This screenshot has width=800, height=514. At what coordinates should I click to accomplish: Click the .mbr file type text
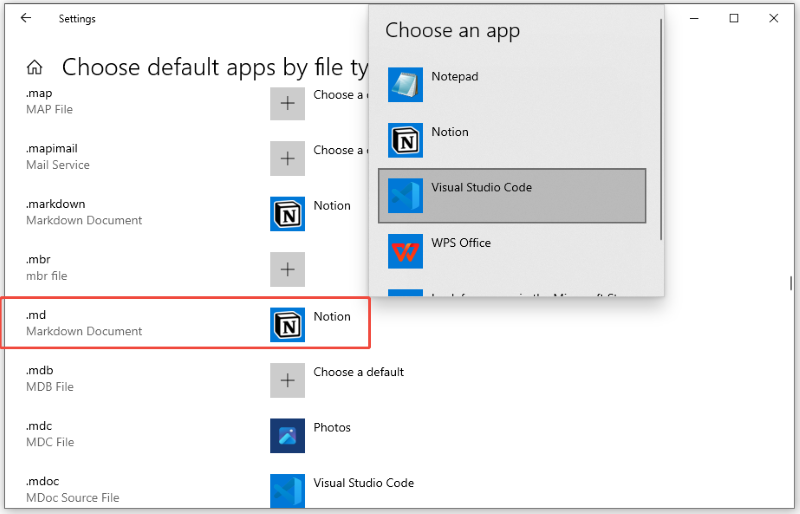tap(38, 259)
